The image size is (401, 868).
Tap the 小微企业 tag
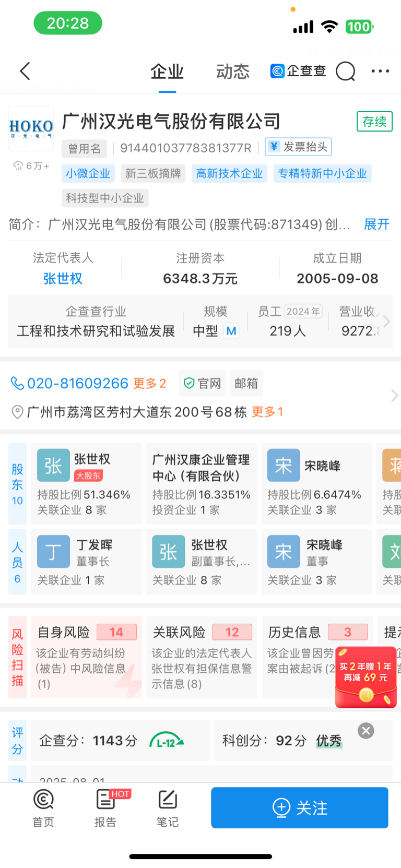[x=88, y=173]
